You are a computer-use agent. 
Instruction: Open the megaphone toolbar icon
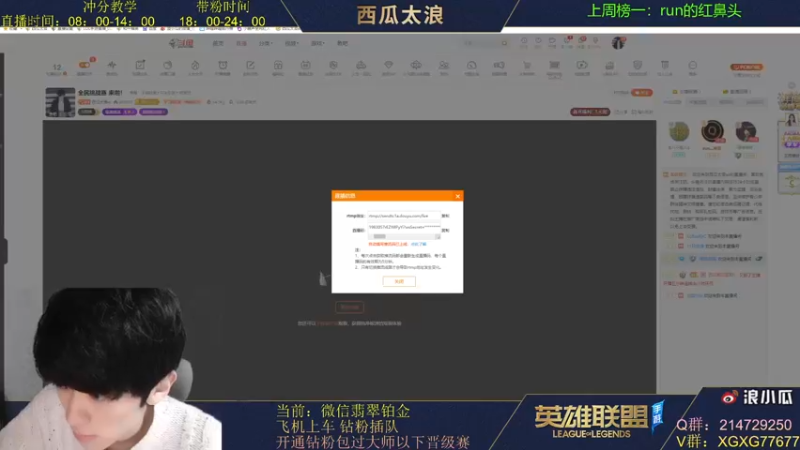[x=499, y=65]
